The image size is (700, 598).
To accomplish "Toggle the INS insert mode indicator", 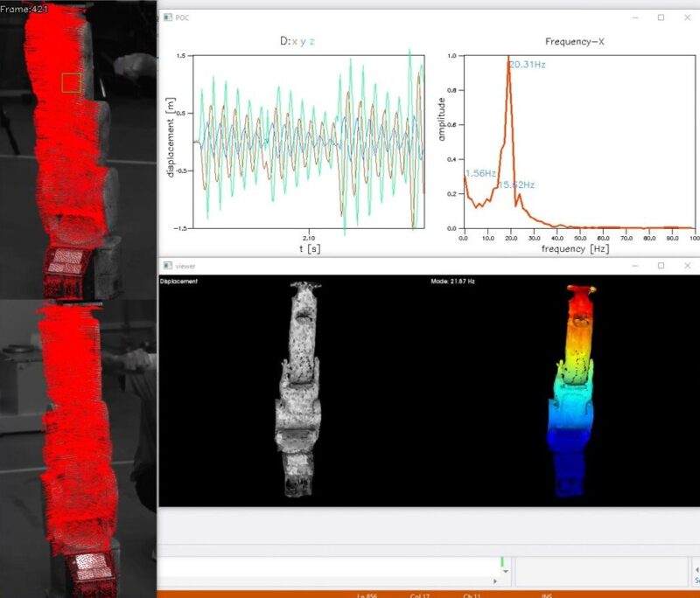I will pos(546,595).
